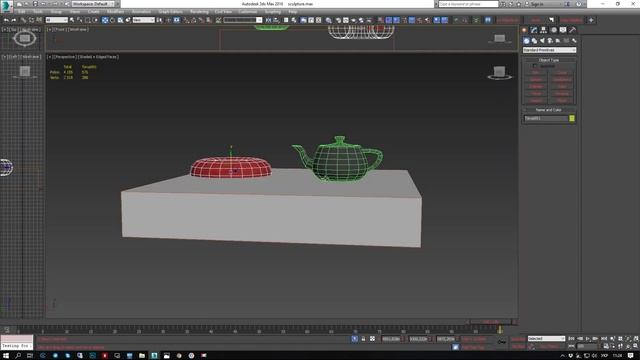
Task: Open the Motion command panel tab
Action: 553,30
